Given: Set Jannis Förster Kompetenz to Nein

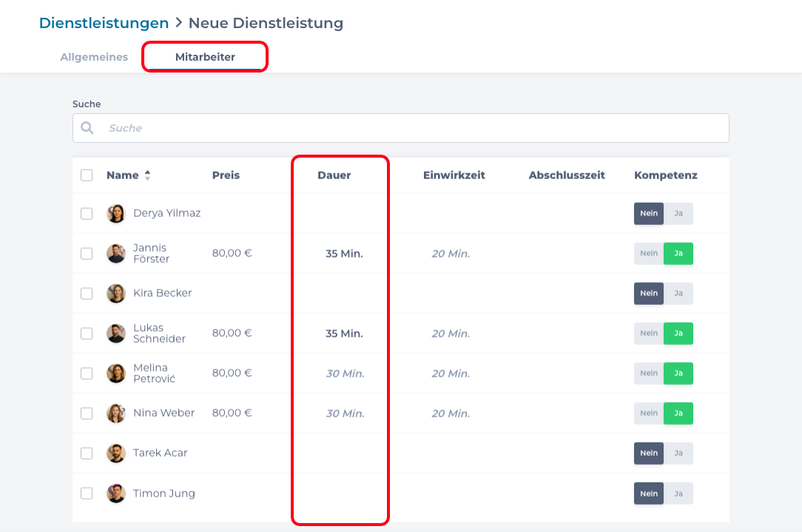Looking at the screenshot, I should coord(649,254).
